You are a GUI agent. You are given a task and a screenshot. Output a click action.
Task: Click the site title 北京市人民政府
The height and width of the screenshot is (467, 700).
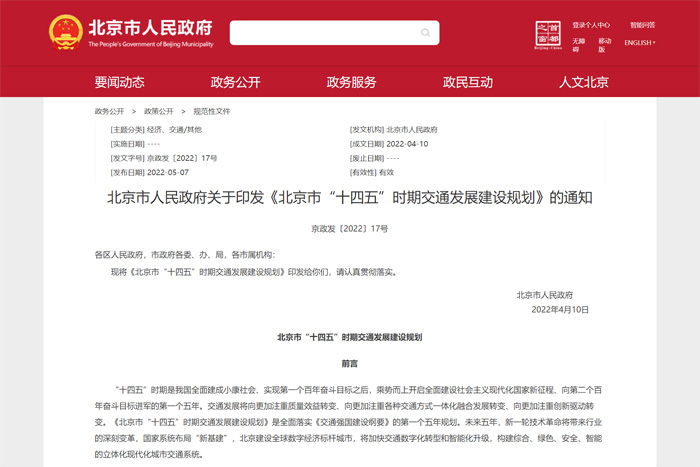click(x=150, y=28)
